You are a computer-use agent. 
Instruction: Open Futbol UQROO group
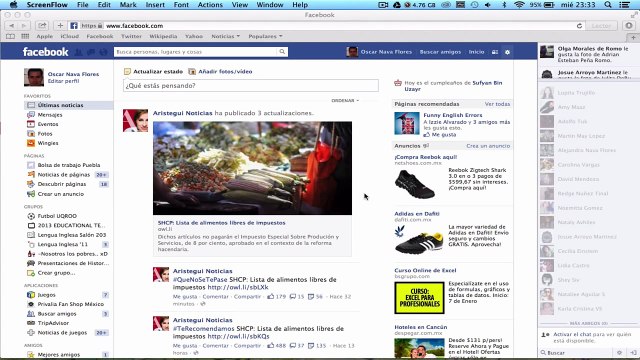(x=57, y=216)
